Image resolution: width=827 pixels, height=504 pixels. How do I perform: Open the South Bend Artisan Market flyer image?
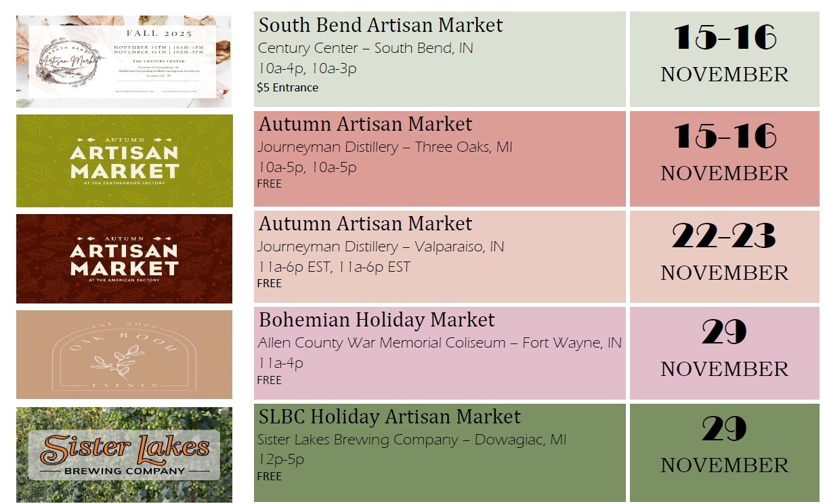point(124,62)
